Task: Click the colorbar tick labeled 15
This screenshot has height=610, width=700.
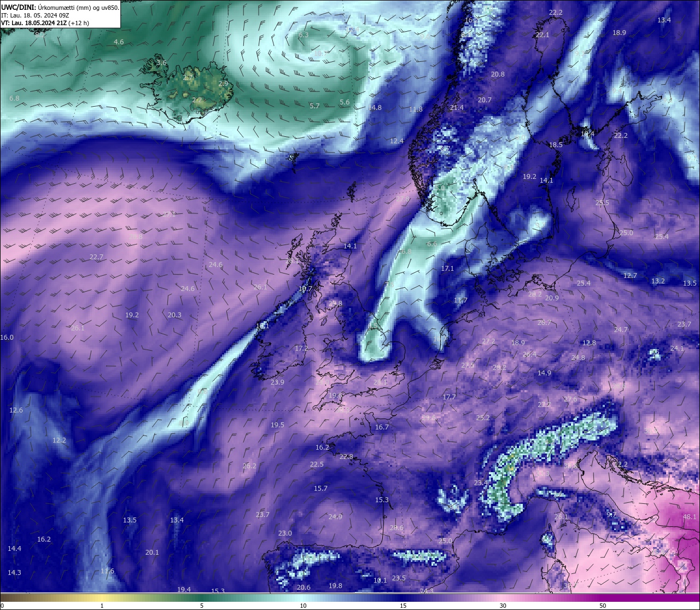Action: (x=402, y=606)
